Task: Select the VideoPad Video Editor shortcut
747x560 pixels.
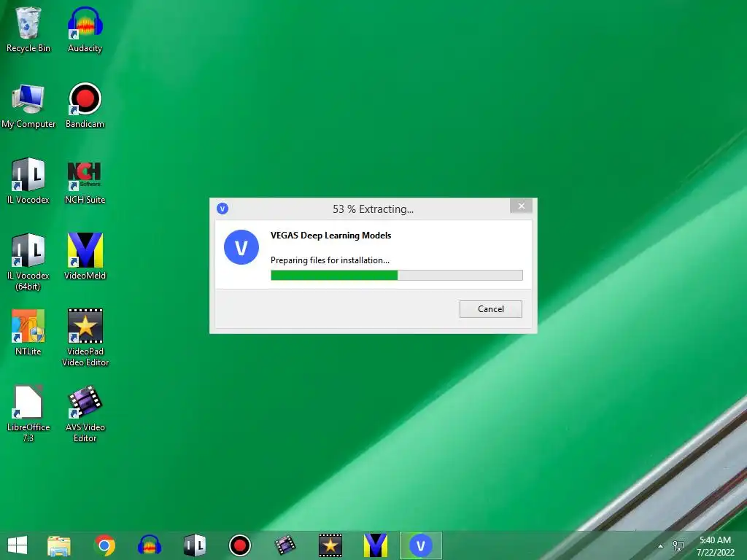Action: point(85,337)
